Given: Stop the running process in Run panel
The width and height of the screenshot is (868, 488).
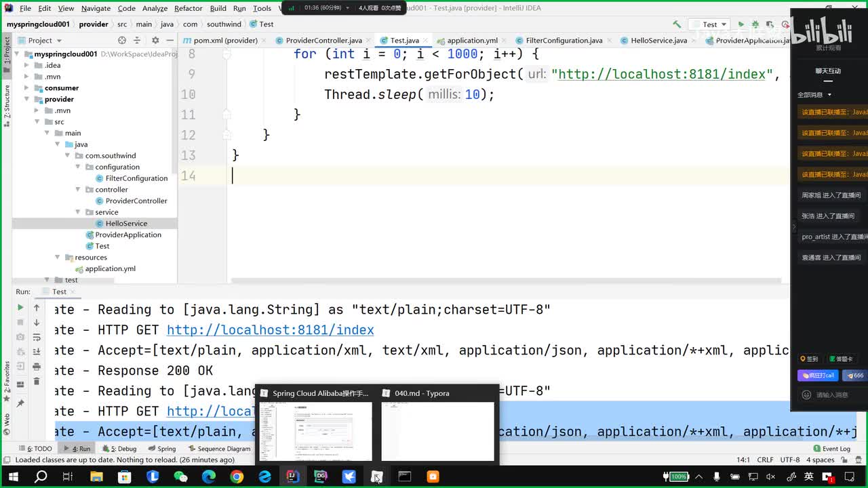Looking at the screenshot, I should click(x=20, y=323).
